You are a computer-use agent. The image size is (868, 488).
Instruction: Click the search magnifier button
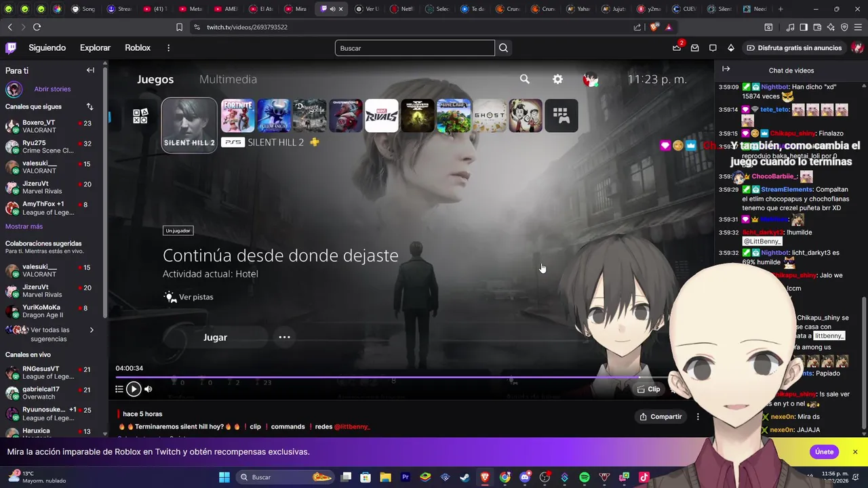coord(503,48)
